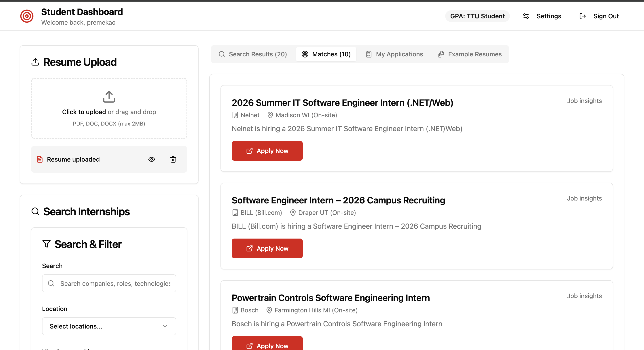The image size is (644, 350).
Task: Click the Sign Out arrow icon
Action: (583, 16)
